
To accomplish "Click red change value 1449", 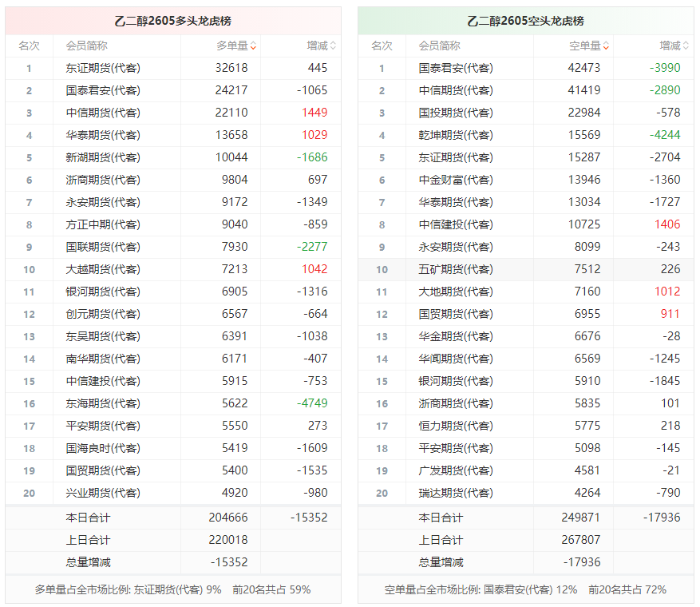I will tap(314, 113).
